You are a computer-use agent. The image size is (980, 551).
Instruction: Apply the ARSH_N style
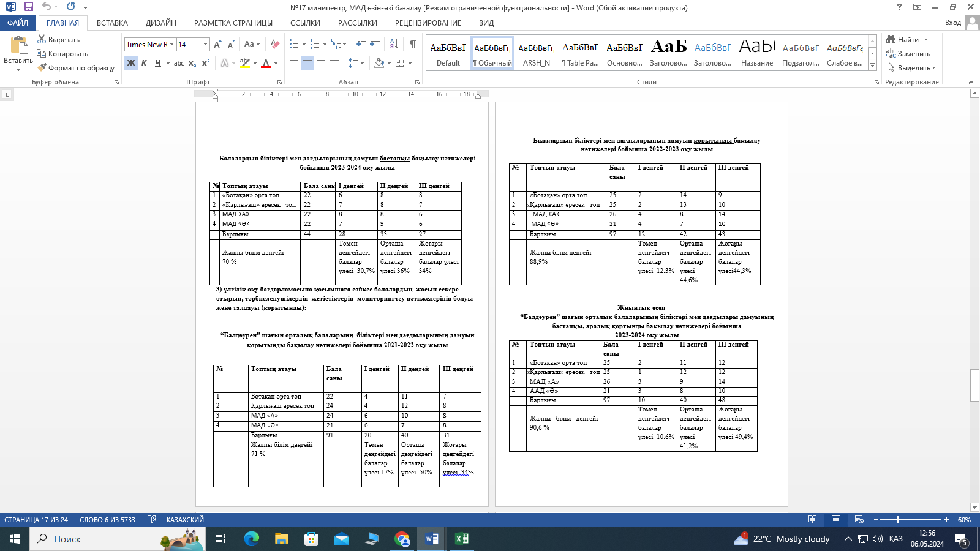click(x=537, y=53)
